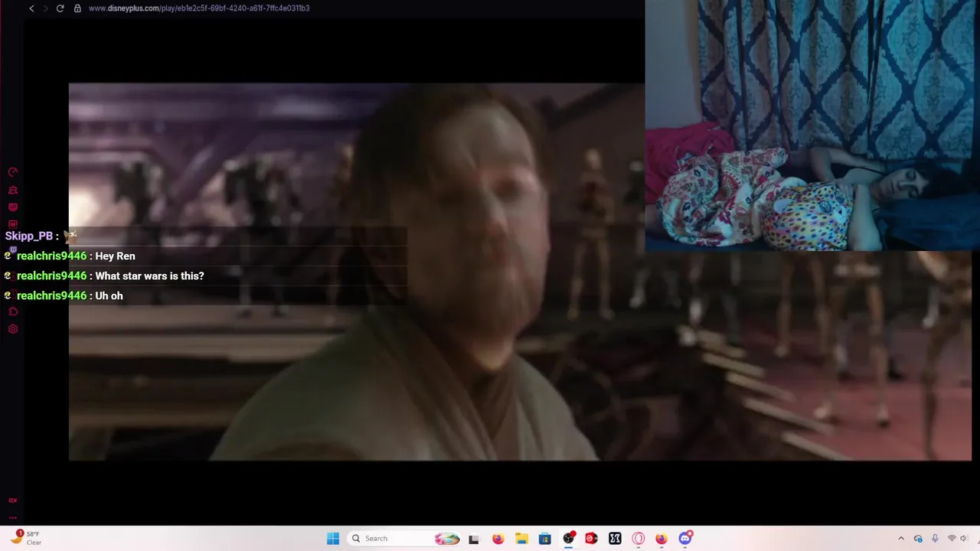Click the webcam overlay showing the bed
980x551 pixels.
pos(812,126)
